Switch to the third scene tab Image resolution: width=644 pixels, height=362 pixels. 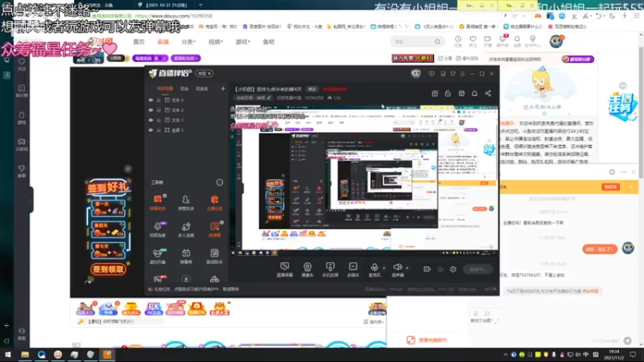pos(201,88)
